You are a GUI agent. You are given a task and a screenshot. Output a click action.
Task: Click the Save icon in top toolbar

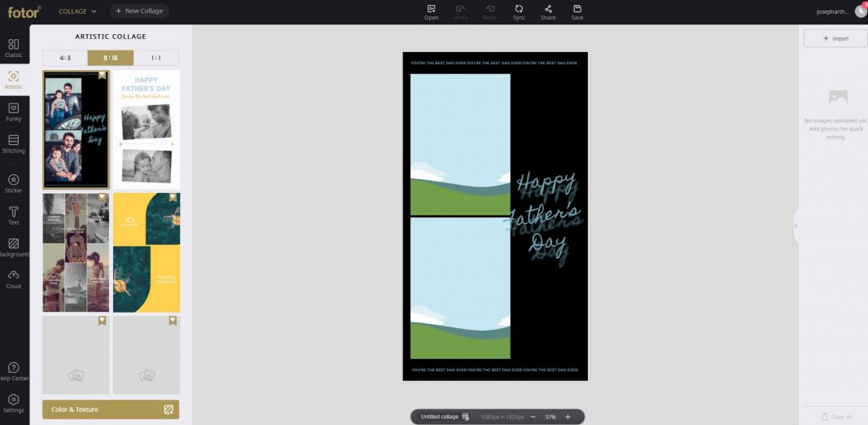576,11
